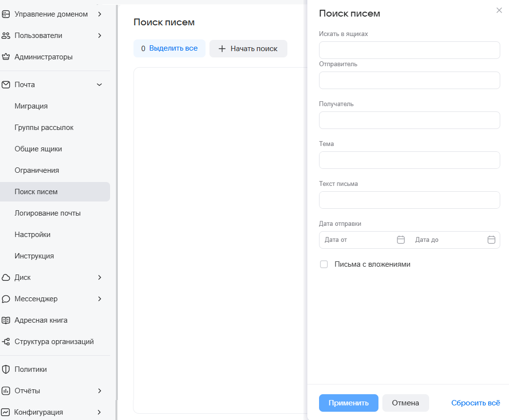Expand the Пользователи submenu chevron

pyautogui.click(x=99, y=36)
